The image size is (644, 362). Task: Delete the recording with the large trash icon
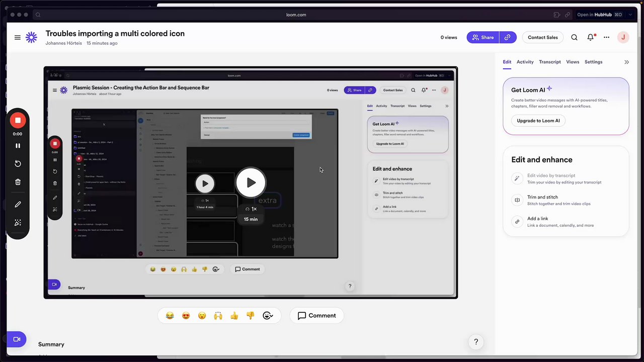pyautogui.click(x=18, y=182)
